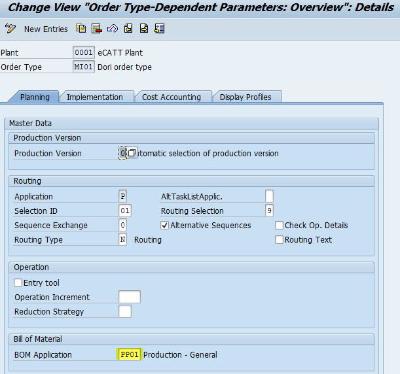
Task: Click the Display/Change toggle pencil icon
Action: point(10,29)
